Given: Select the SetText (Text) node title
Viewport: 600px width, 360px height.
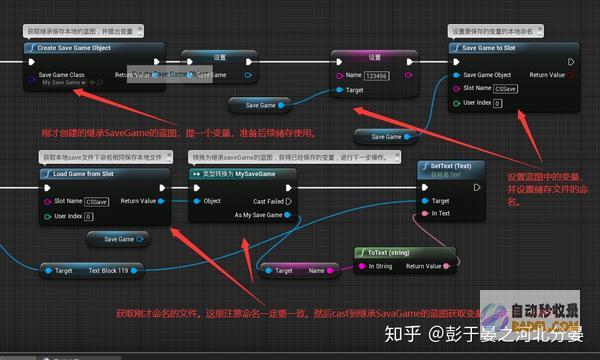Looking at the screenshot, I should click(451, 166).
